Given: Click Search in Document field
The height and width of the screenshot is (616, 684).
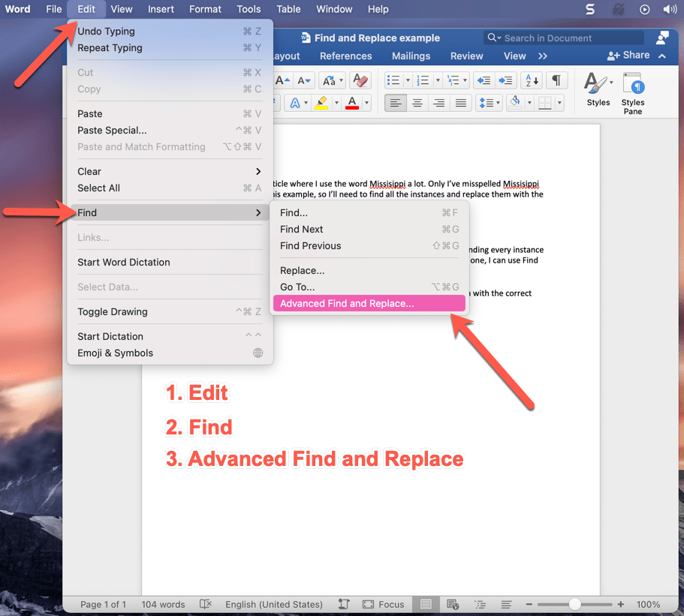Looking at the screenshot, I should click(563, 38).
